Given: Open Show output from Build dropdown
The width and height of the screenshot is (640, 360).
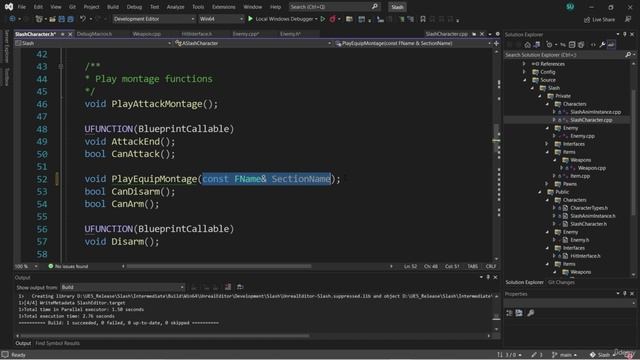Looking at the screenshot, I should 122,287.
